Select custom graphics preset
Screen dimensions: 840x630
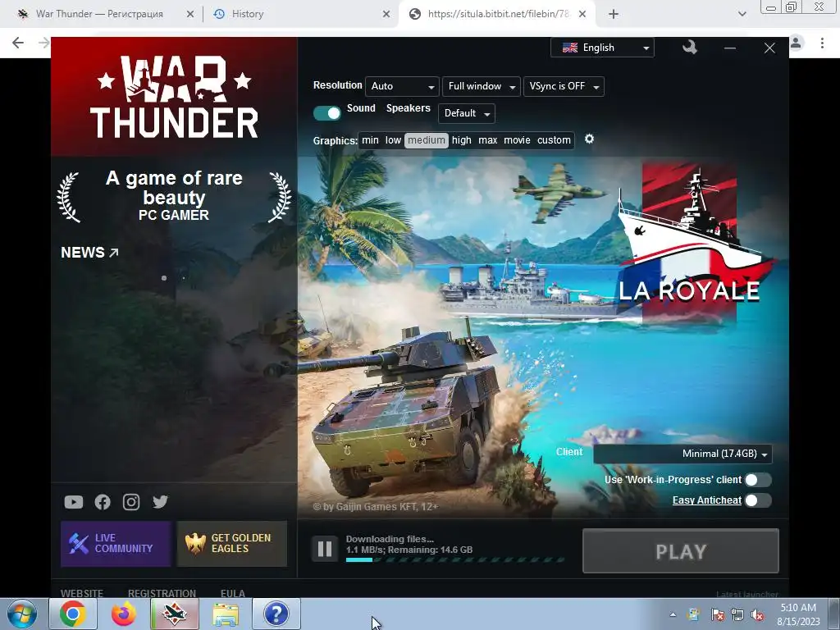[554, 140]
